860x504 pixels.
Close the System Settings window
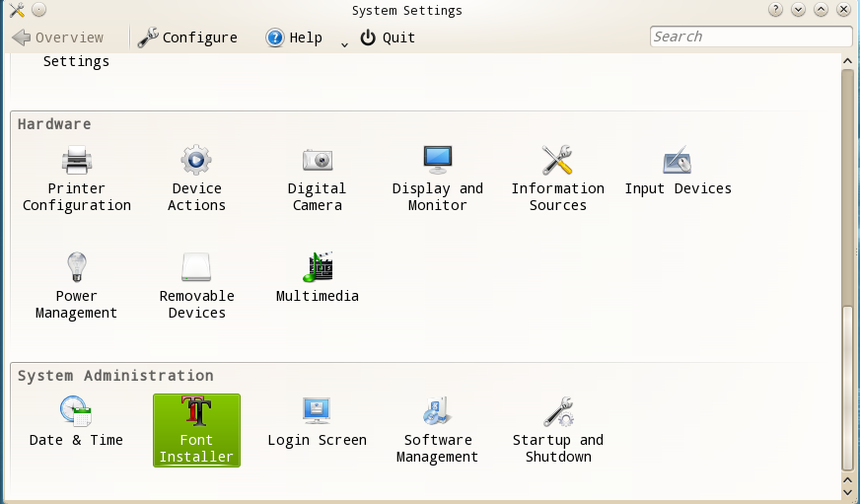point(843,10)
